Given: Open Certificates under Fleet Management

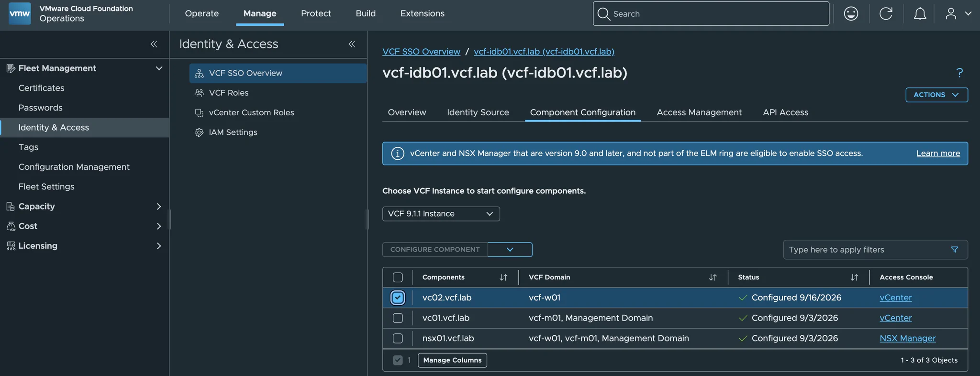Looking at the screenshot, I should [x=41, y=88].
